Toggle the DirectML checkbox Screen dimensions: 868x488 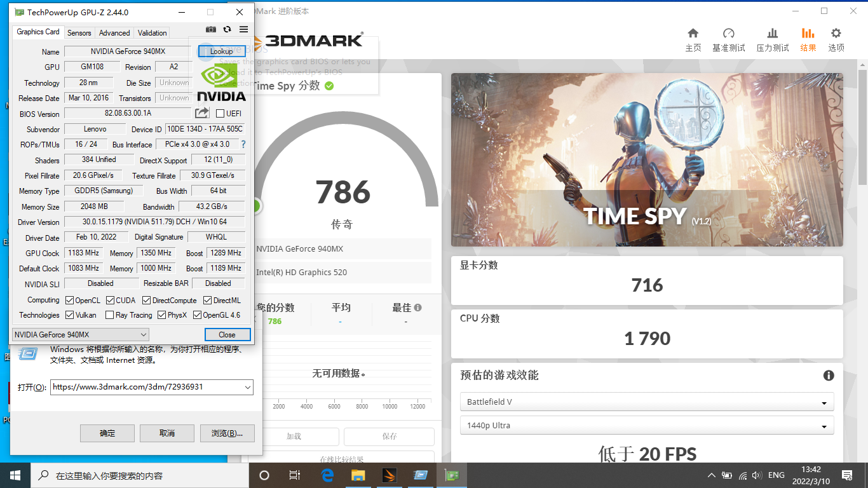[x=207, y=300]
